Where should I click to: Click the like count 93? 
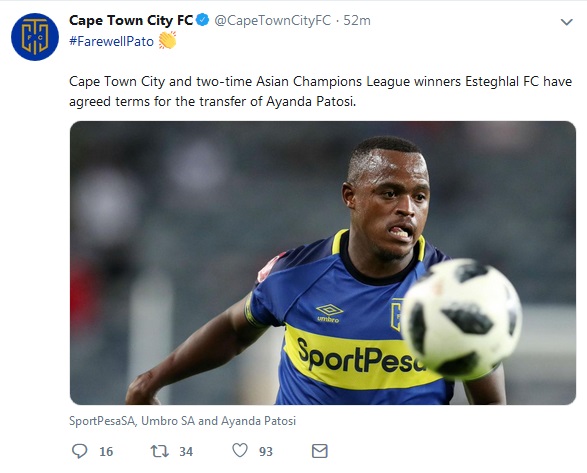(266, 452)
